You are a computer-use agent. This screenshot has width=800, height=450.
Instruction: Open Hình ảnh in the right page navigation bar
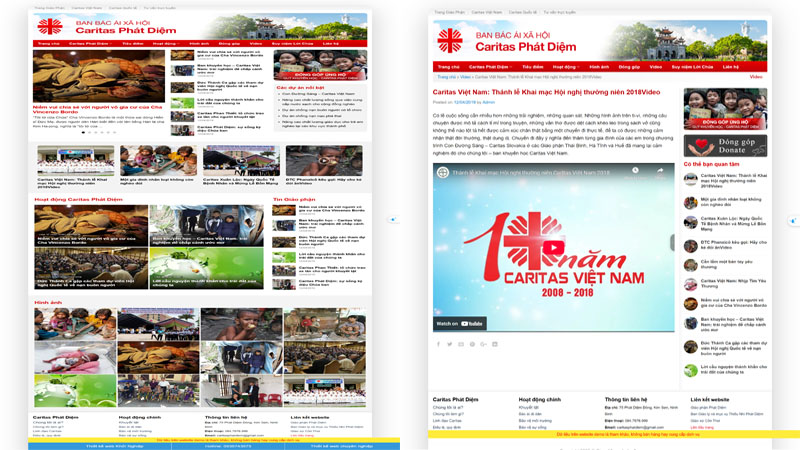599,67
